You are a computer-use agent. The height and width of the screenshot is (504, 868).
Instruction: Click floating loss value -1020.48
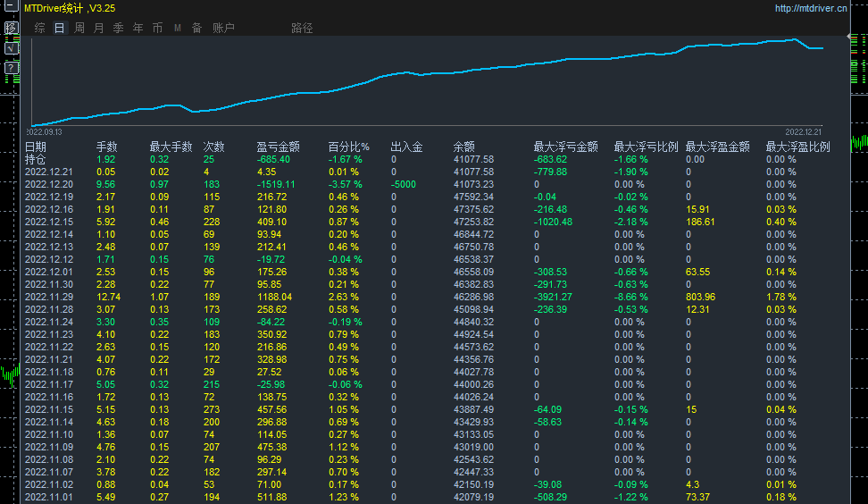click(553, 223)
